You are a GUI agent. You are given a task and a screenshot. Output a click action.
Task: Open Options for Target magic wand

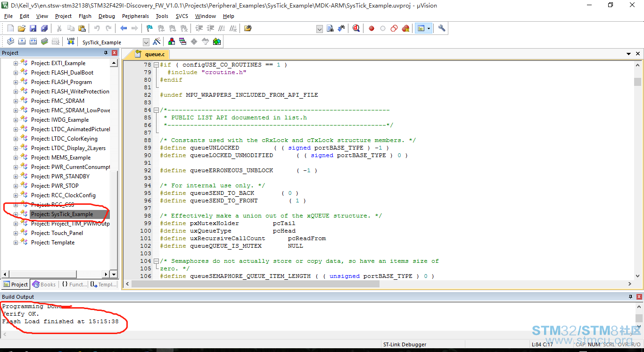(x=157, y=42)
